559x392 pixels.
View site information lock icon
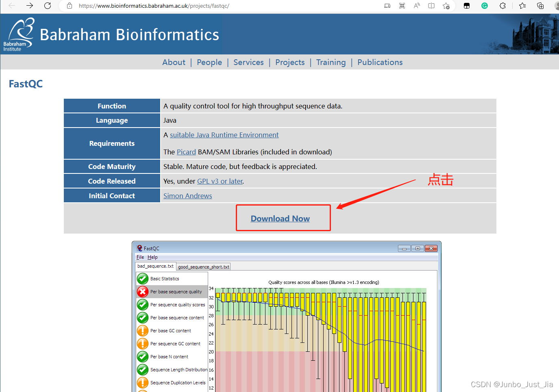tap(70, 6)
